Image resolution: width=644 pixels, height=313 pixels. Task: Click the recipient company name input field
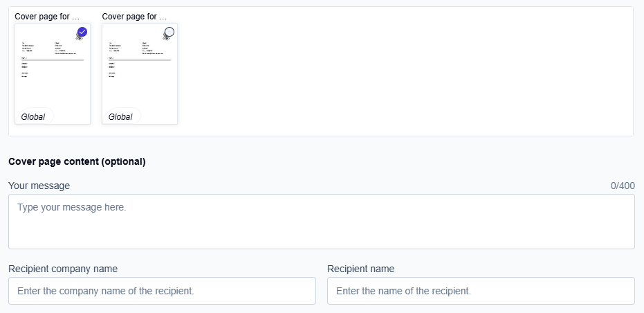coord(162,291)
